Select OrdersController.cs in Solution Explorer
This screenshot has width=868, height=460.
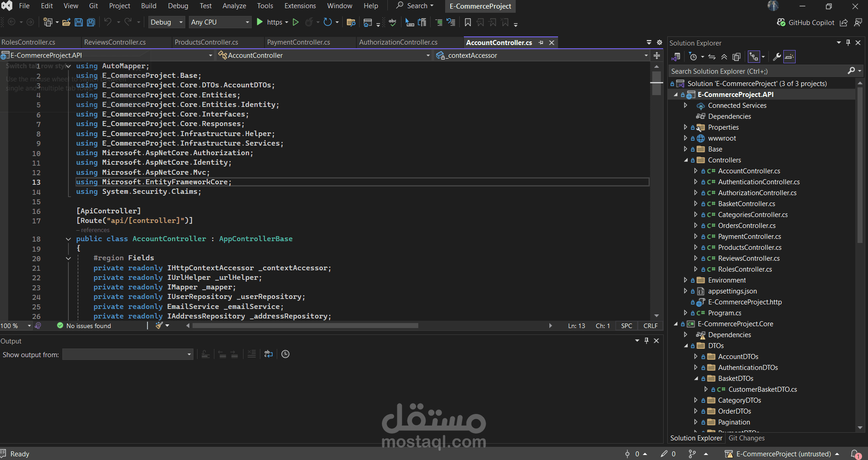click(x=746, y=226)
